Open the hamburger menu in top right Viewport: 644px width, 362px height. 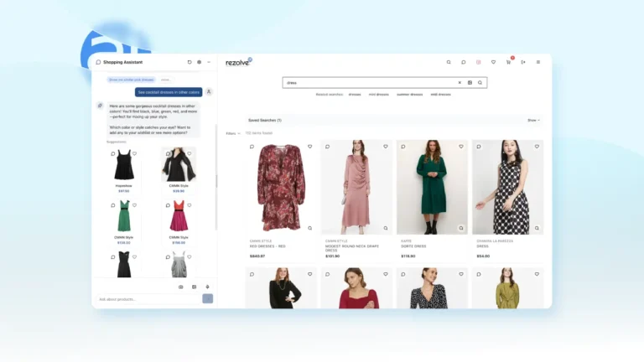[538, 62]
